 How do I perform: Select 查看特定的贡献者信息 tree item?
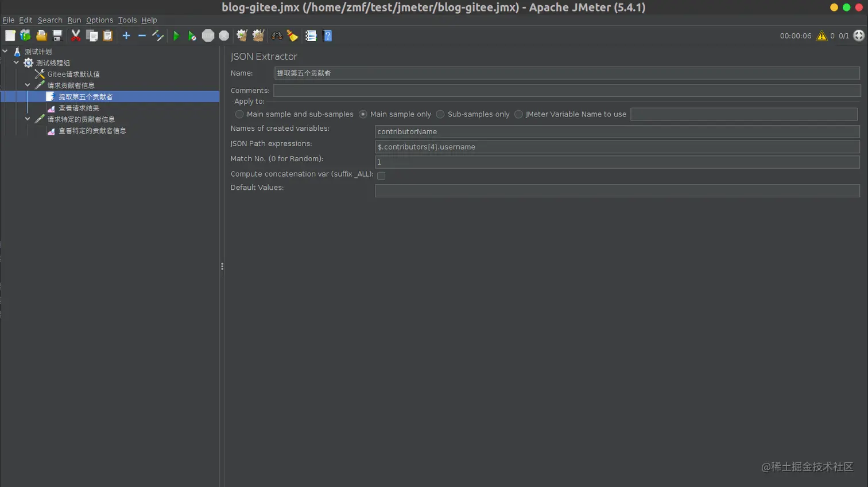(92, 131)
